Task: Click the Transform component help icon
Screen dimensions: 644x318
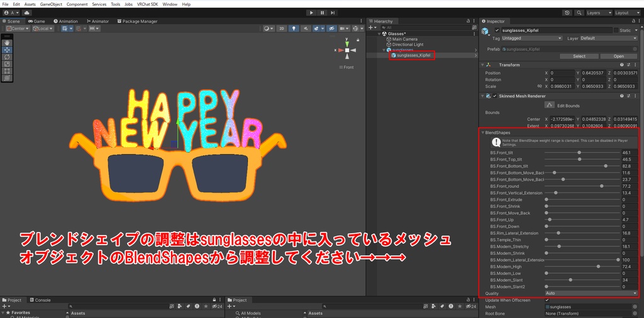Action: 622,65
